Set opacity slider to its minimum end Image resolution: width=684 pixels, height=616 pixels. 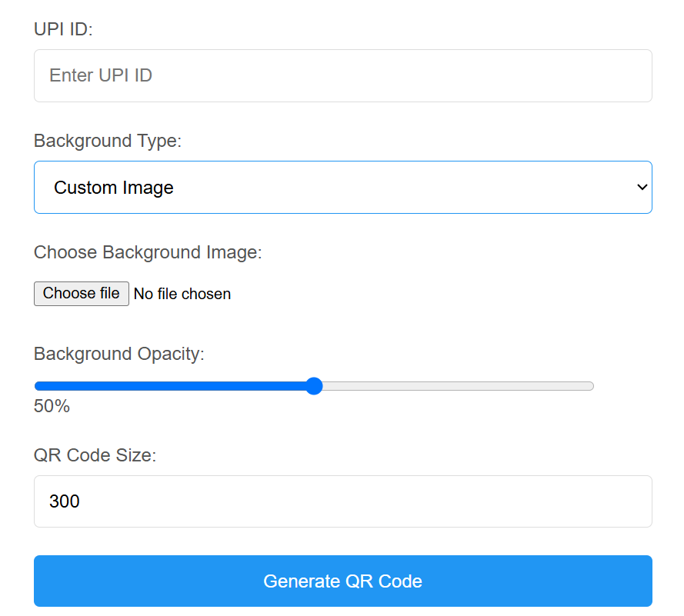(38, 386)
